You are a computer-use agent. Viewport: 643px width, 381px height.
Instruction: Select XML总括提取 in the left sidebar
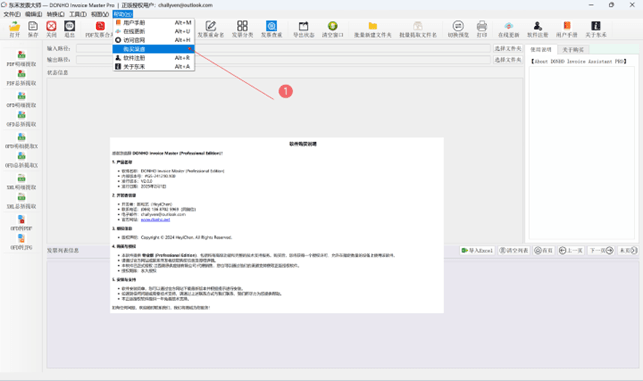point(21,201)
